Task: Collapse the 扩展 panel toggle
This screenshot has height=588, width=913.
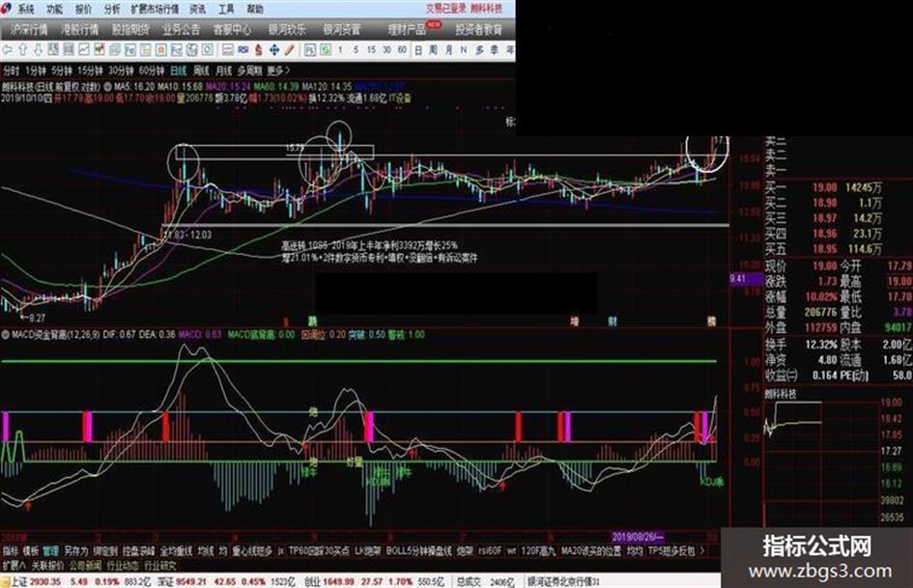Action: (x=14, y=565)
